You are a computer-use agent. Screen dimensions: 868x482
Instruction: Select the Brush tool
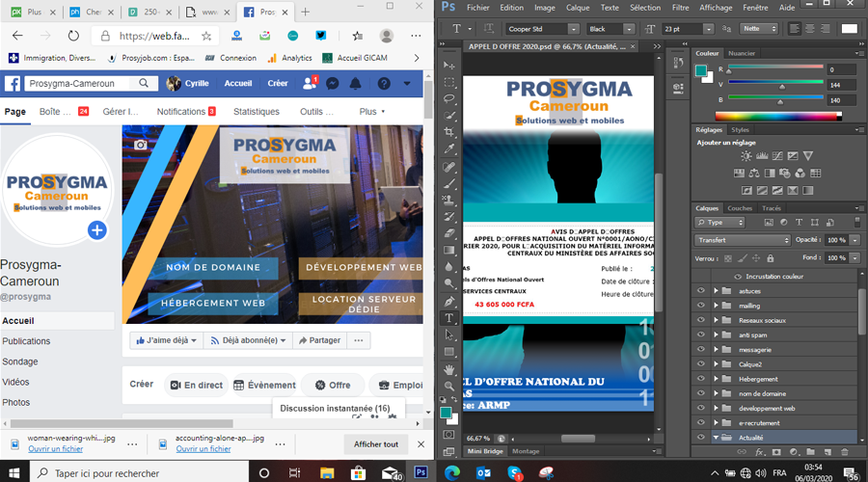pos(448,183)
